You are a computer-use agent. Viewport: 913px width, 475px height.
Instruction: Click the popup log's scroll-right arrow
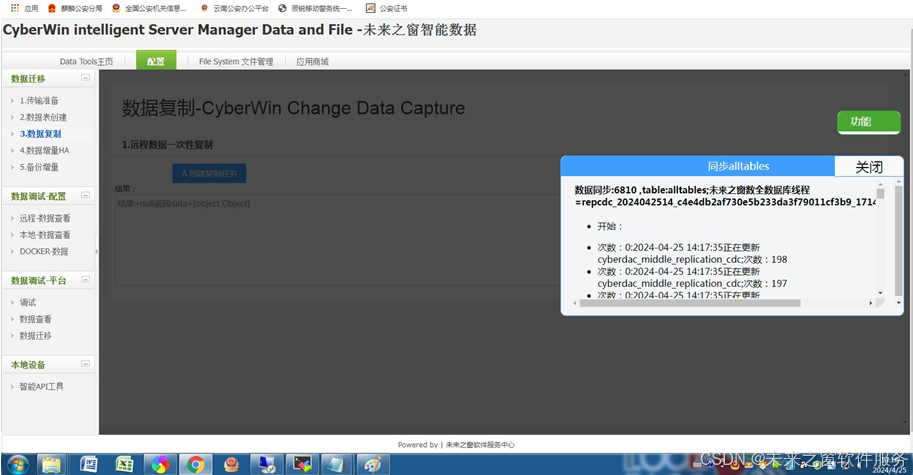tap(870, 303)
